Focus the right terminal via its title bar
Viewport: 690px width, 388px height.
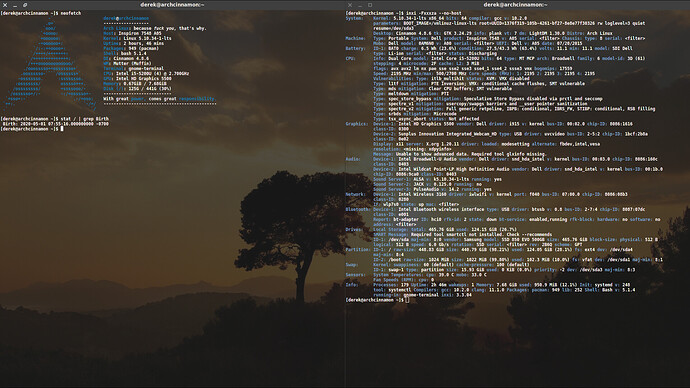[x=515, y=5]
